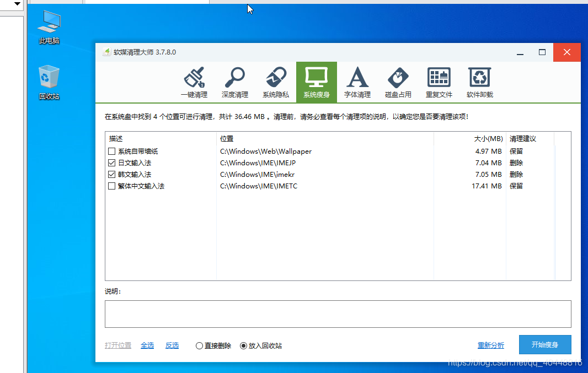
Task: Choose the 放入回收站 radio option
Action: pyautogui.click(x=260, y=345)
